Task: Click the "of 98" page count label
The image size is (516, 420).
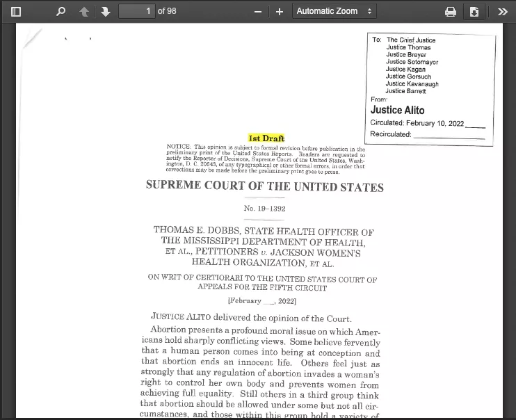Action: (167, 11)
